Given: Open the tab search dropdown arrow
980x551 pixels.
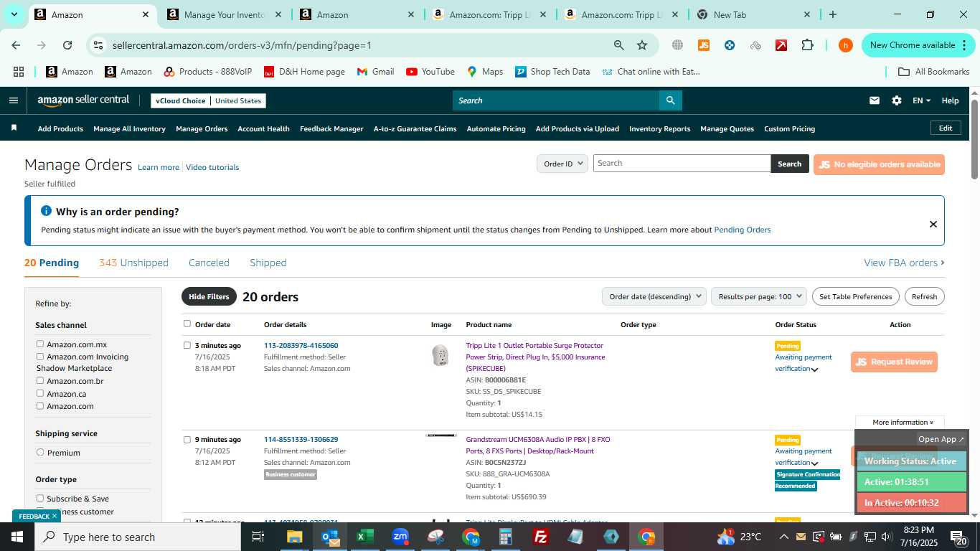Looking at the screenshot, I should (14, 14).
